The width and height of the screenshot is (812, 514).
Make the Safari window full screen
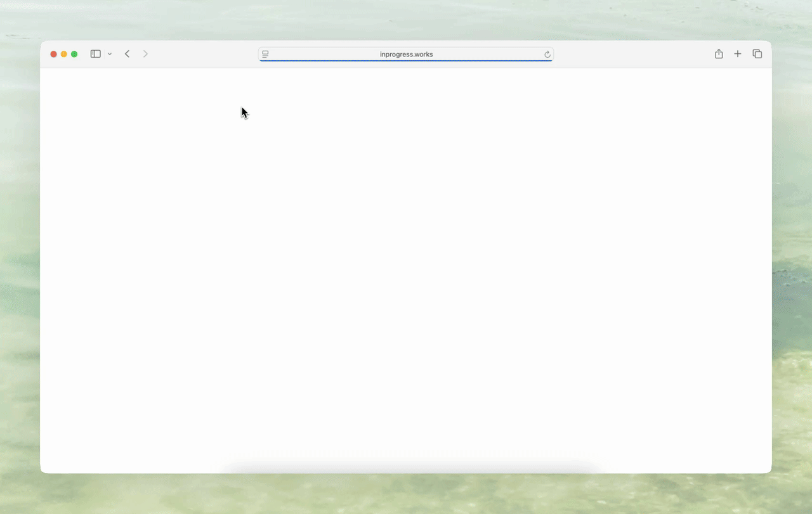[74, 54]
